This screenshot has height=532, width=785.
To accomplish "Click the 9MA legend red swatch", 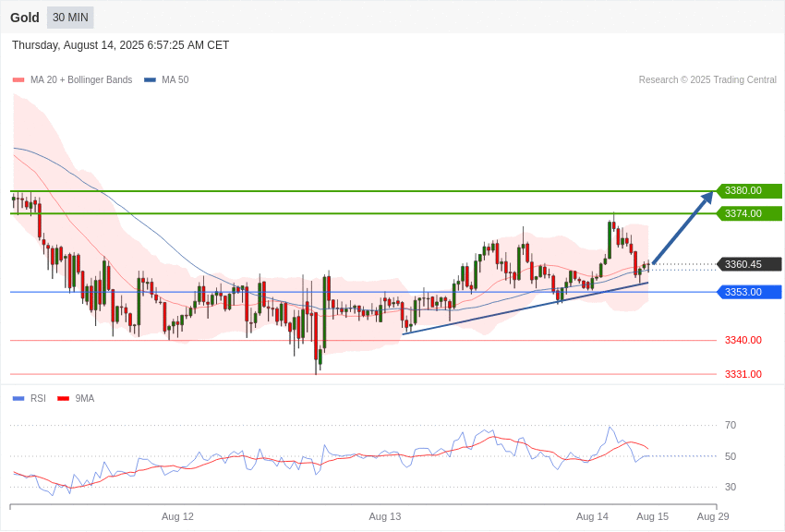I will point(63,398).
